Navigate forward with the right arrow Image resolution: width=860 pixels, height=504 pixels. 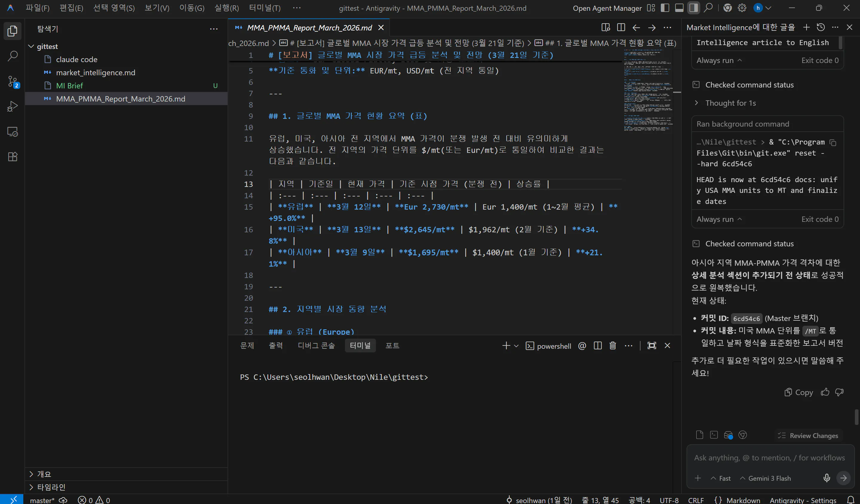[652, 28]
